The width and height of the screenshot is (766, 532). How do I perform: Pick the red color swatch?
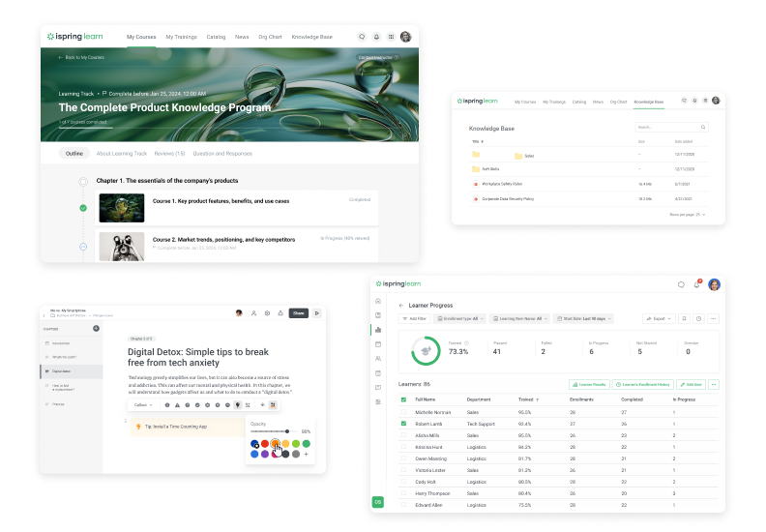point(265,444)
